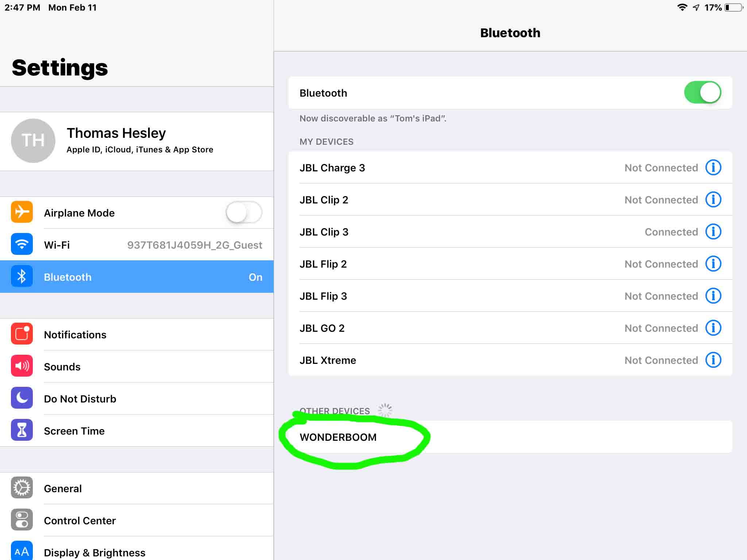Open info for JBL Flip 2

[x=713, y=264]
